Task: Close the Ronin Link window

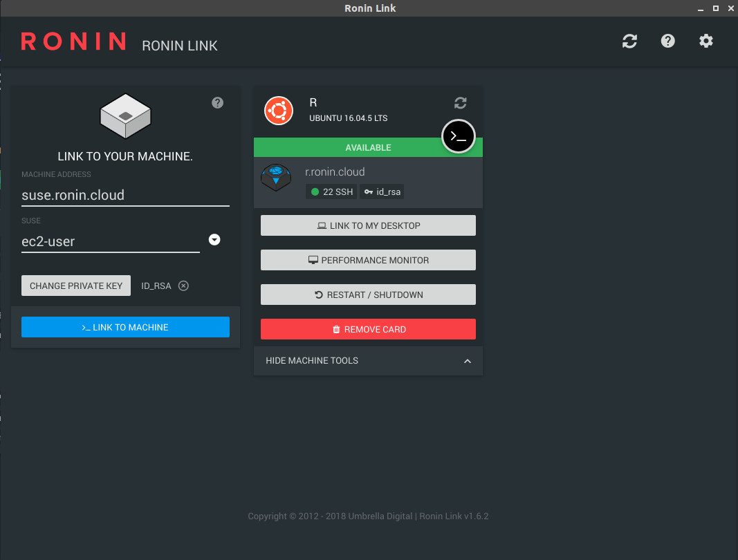Action: click(731, 8)
